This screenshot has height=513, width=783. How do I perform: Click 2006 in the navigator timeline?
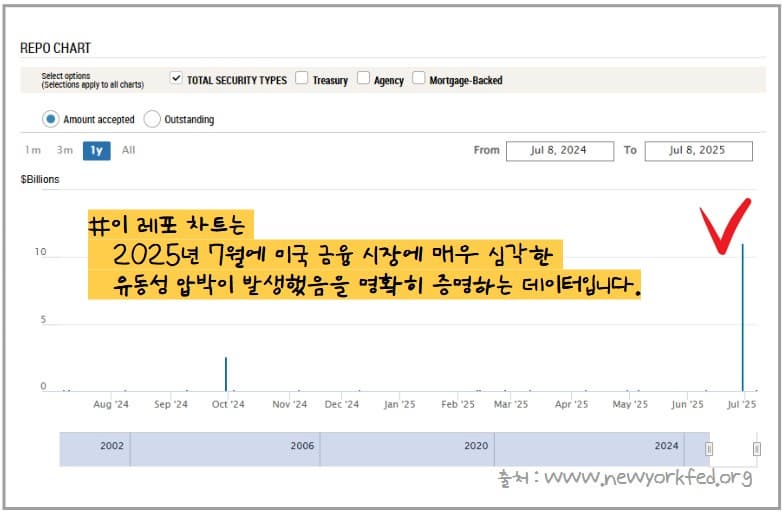click(x=302, y=446)
